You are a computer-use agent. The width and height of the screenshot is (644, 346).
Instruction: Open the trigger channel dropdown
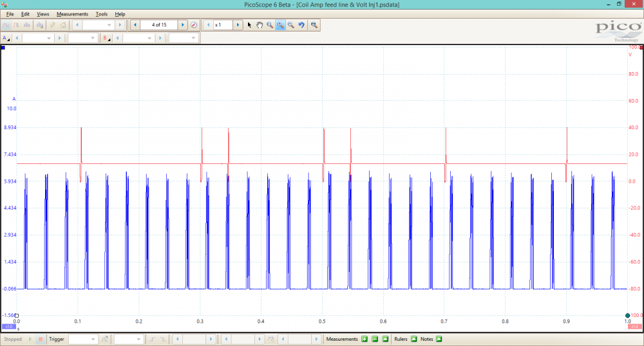129,339
